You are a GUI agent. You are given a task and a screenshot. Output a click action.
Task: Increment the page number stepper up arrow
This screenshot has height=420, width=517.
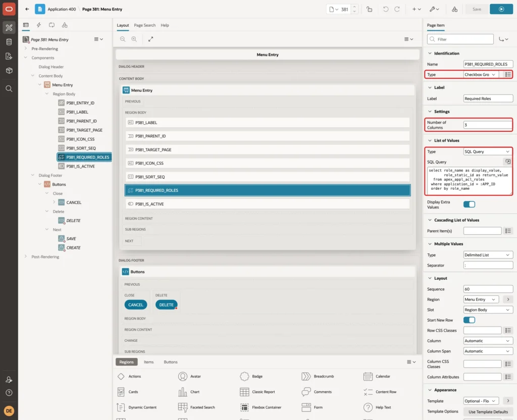point(354,7)
